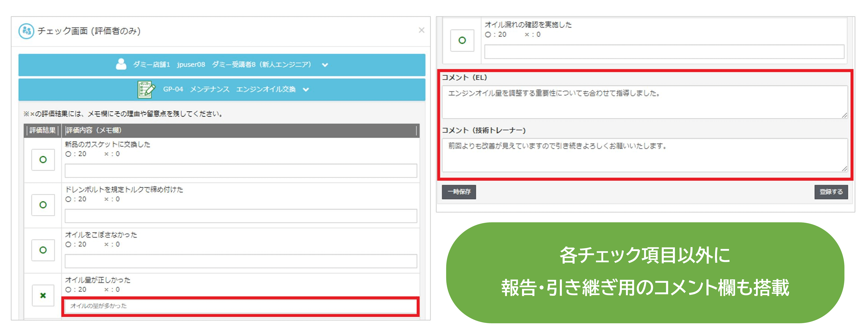
Task: Expand the GP-04 エンジンオイル交換 dropdown chevron
Action: (306, 90)
